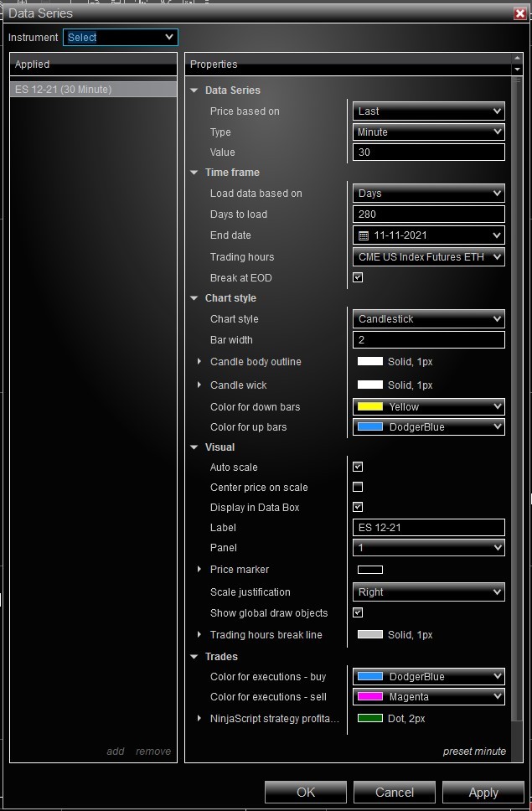Close the Data Series dialog
This screenshot has width=532, height=811.
point(520,13)
